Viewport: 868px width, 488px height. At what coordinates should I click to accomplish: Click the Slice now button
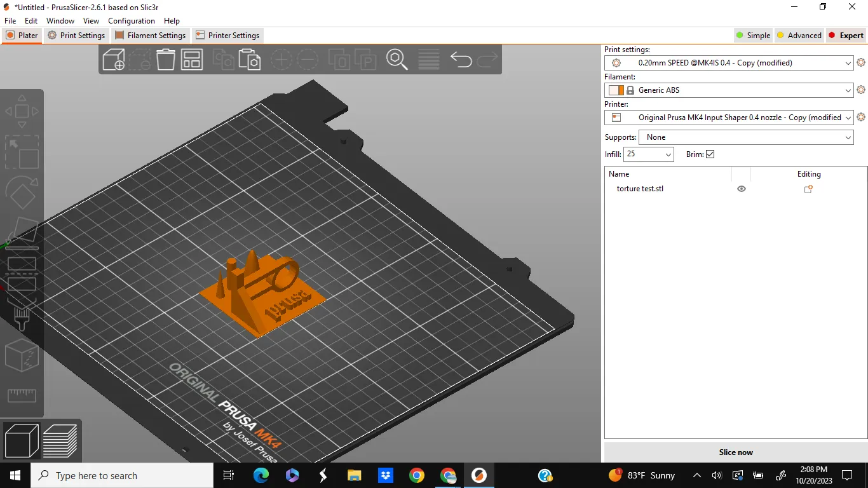[735, 452]
